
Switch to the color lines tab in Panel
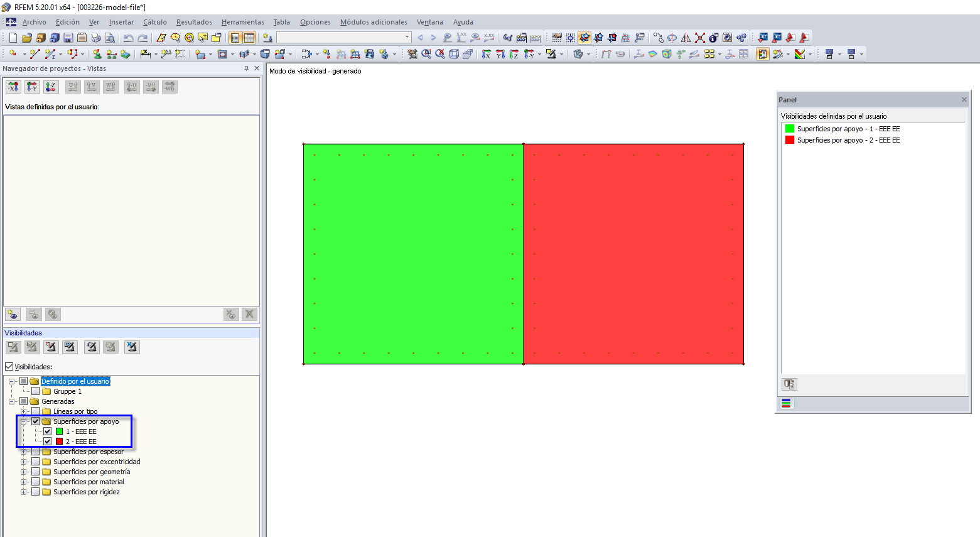click(786, 403)
